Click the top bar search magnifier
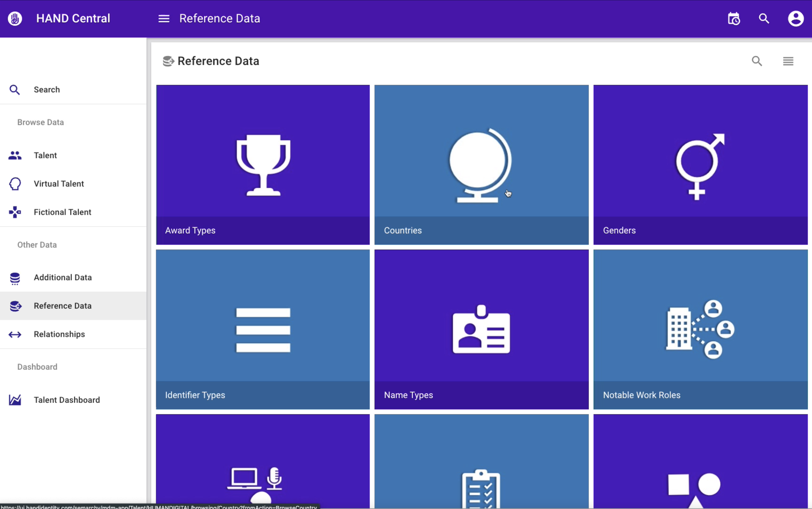 (x=764, y=19)
